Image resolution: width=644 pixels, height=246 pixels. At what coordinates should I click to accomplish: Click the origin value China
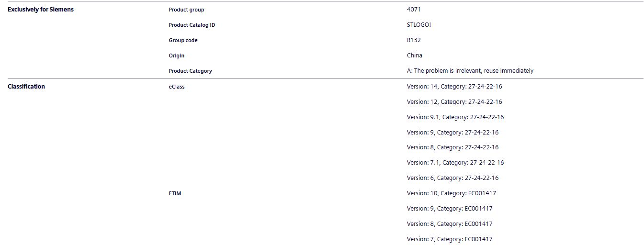point(415,56)
